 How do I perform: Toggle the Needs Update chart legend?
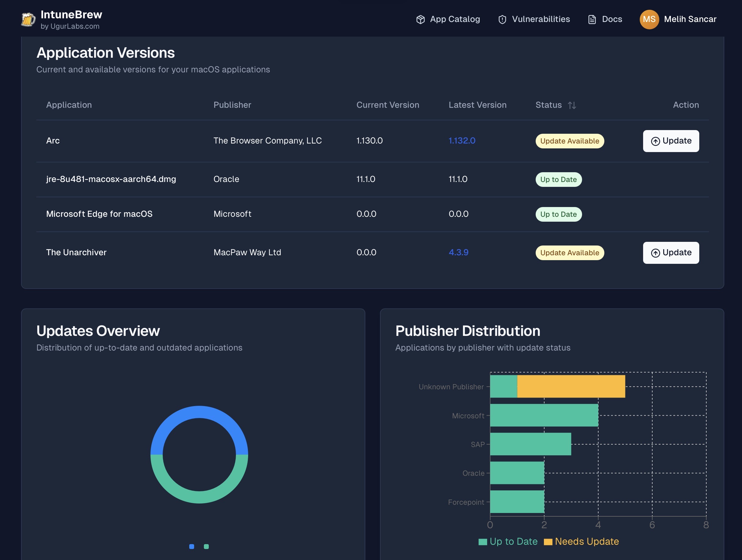point(581,542)
